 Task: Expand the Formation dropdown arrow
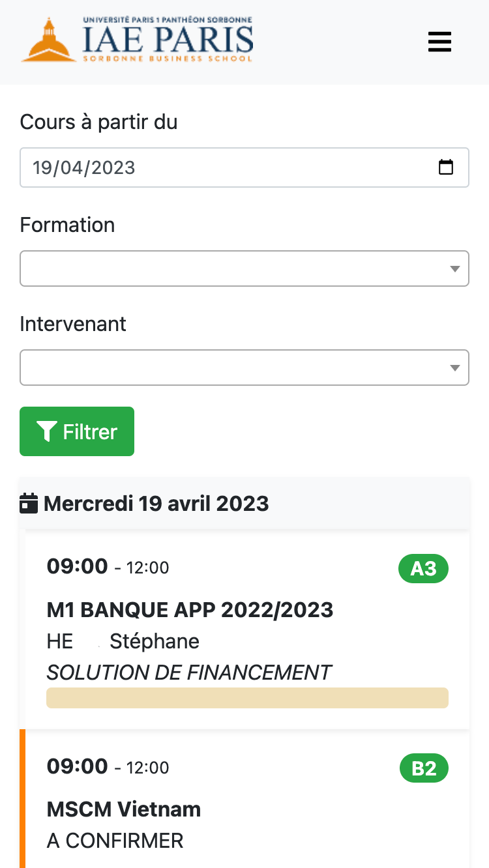pos(455,269)
